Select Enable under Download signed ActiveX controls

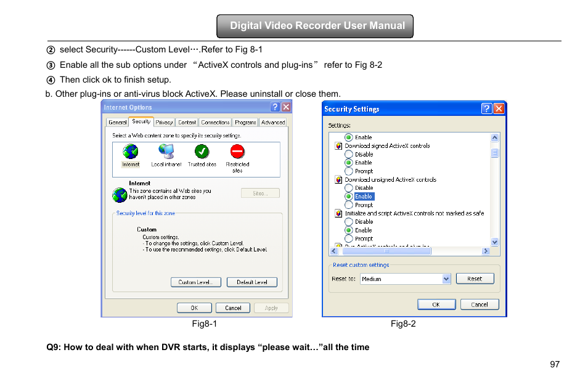(349, 163)
